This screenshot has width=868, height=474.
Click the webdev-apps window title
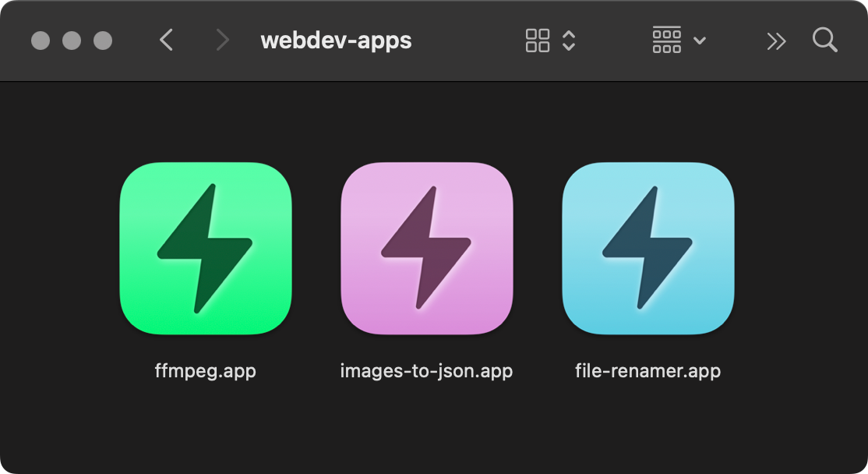[x=336, y=40]
